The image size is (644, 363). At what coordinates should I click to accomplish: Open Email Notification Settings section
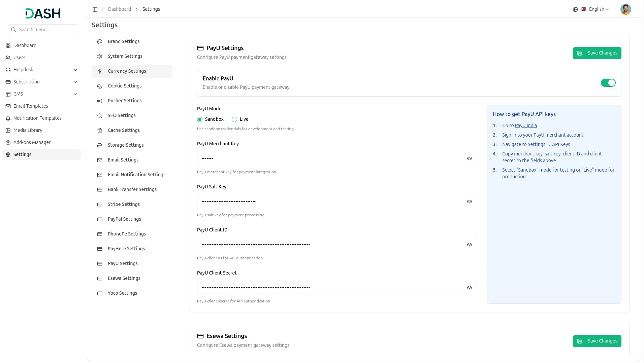pos(132,175)
